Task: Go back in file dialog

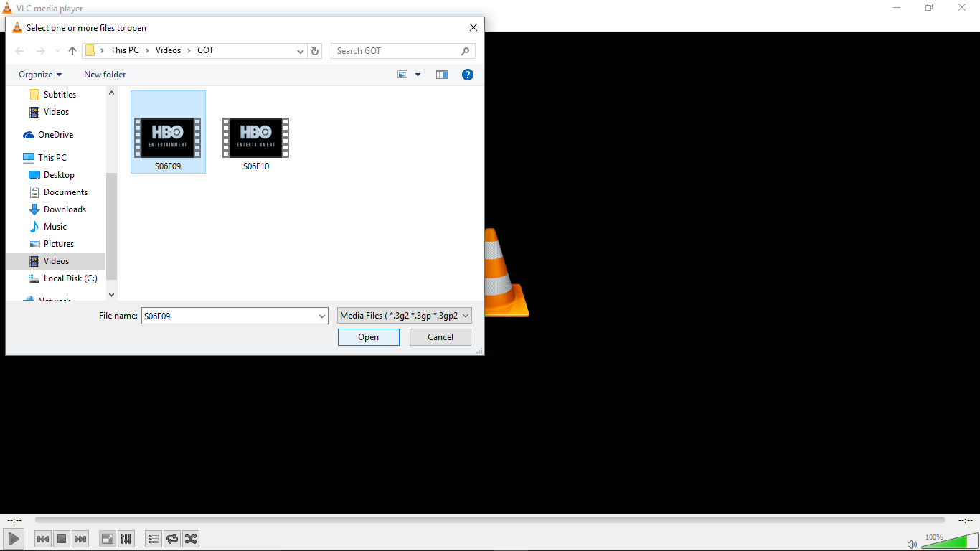Action: [19, 51]
